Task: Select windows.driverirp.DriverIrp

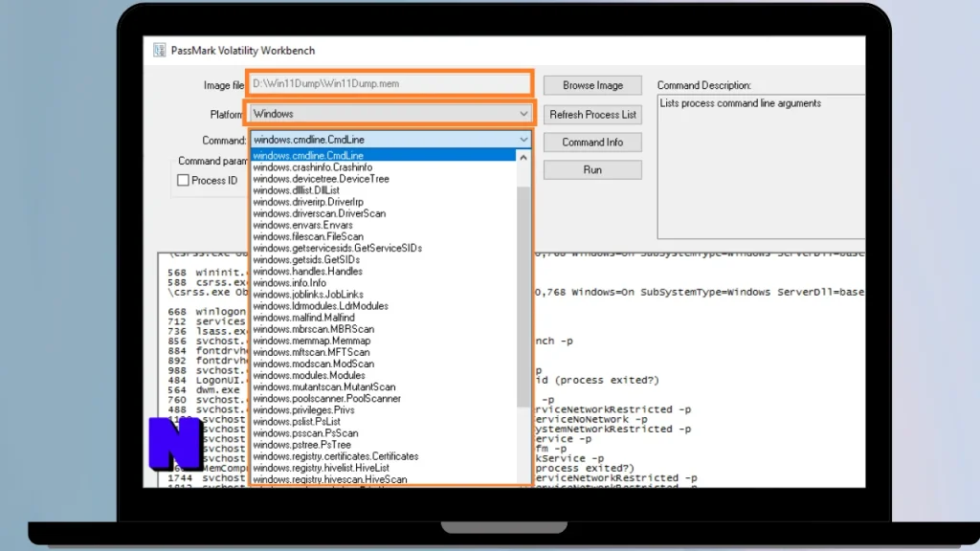Action: (384, 202)
